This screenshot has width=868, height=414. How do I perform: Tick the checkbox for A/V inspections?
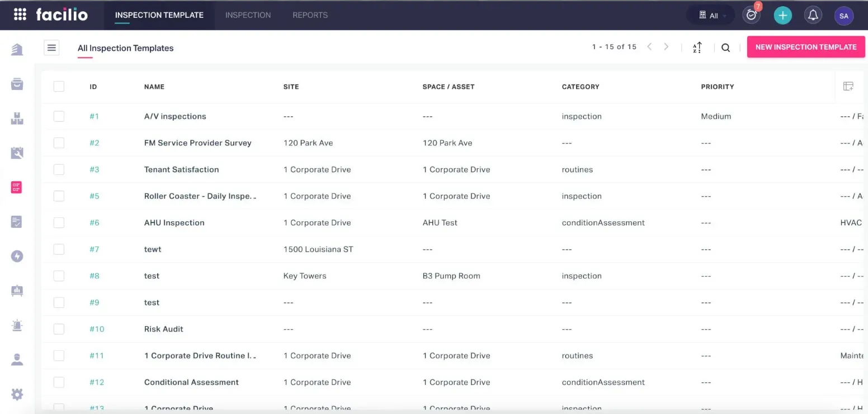point(59,116)
